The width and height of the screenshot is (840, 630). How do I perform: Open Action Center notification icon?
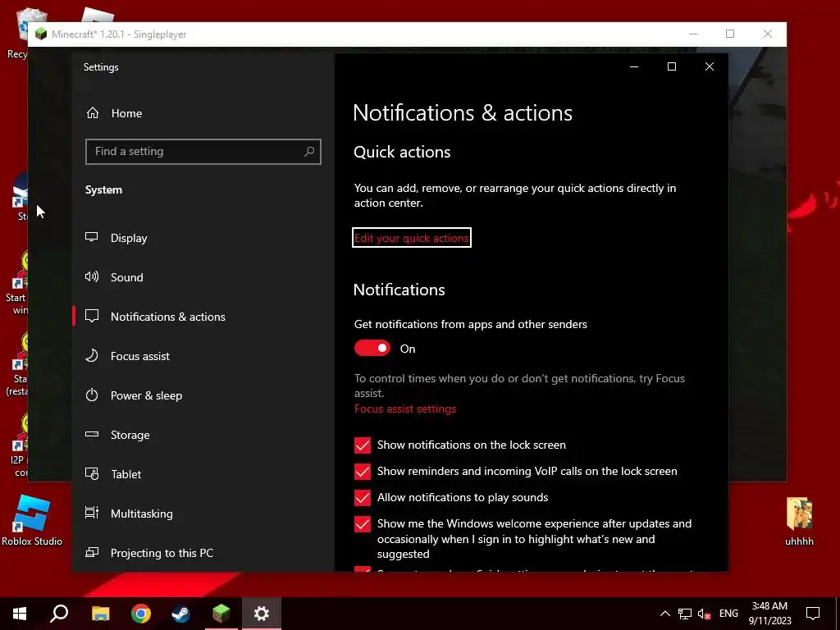coord(813,614)
